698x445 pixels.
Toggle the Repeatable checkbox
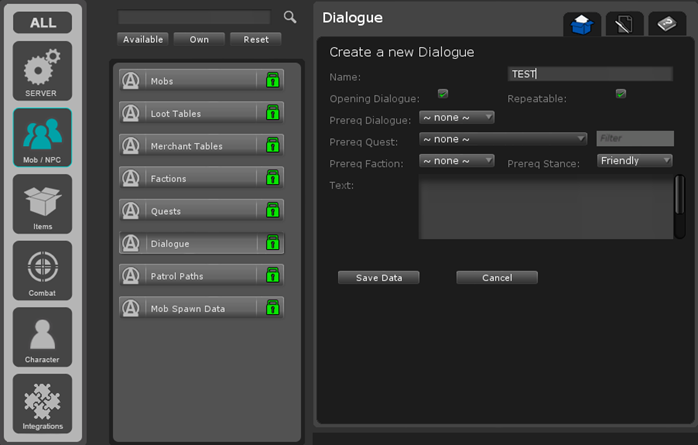coord(621,94)
